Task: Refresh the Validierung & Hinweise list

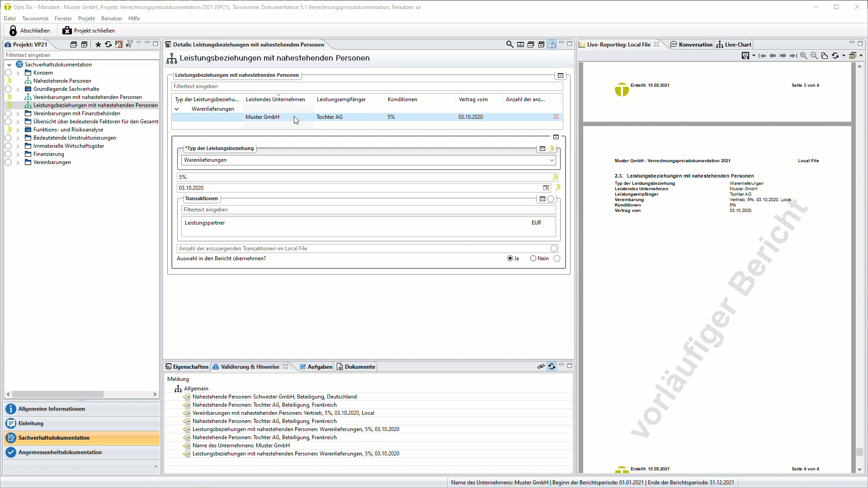Action: 552,366
